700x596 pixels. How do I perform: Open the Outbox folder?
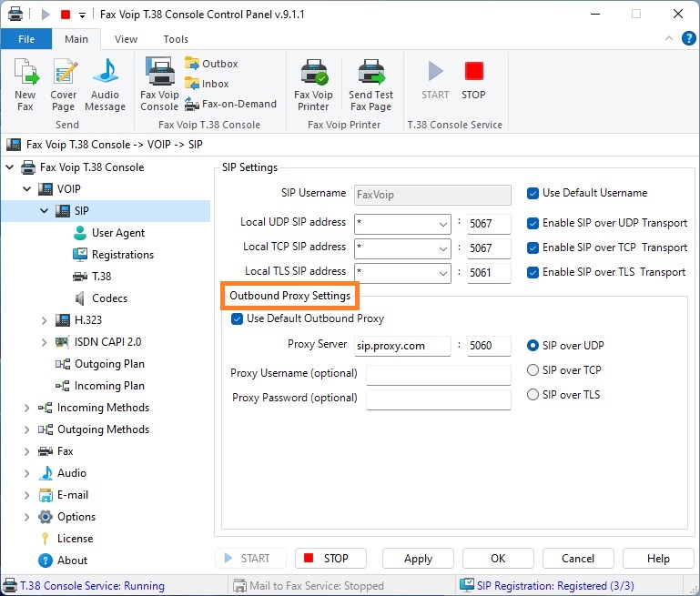pyautogui.click(x=211, y=64)
